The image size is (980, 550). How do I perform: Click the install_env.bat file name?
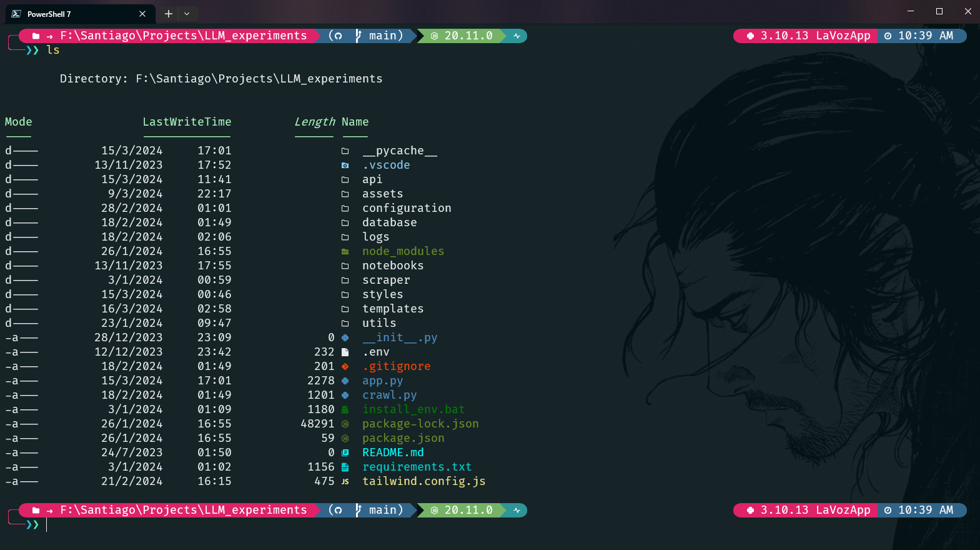(x=413, y=409)
